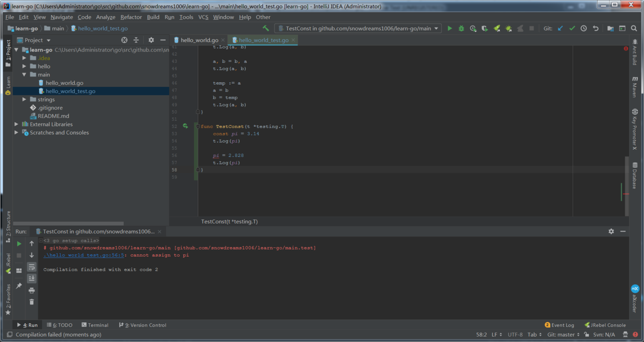This screenshot has height=342, width=644.
Task: Run the TestConst configuration with green play icon
Action: click(449, 29)
